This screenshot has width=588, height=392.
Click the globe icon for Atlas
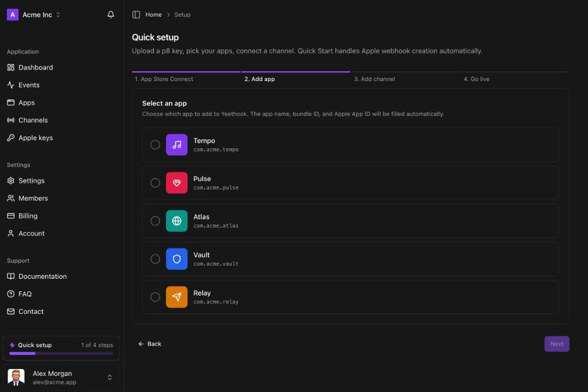coord(177,221)
